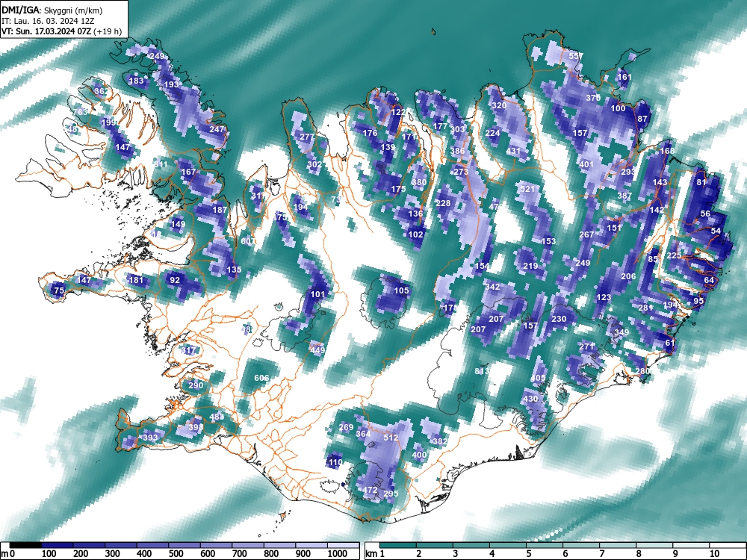Image resolution: width=747 pixels, height=560 pixels.
Task: Click the visibility value '449' on the map
Action: pos(317,350)
